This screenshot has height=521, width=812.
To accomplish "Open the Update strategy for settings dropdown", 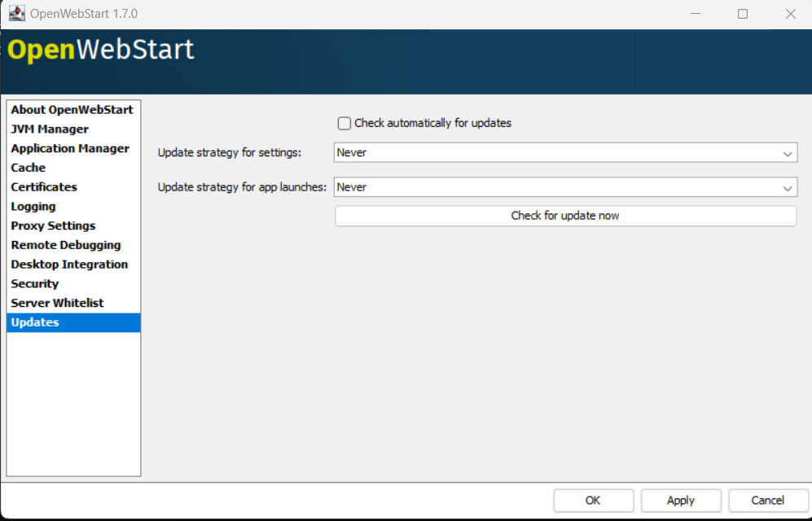I will [x=565, y=152].
